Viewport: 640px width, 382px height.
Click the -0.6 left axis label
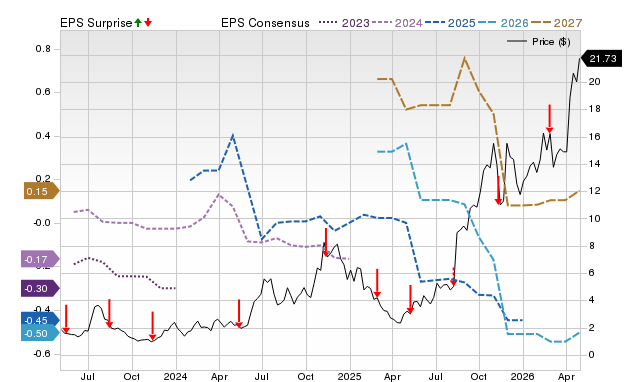pyautogui.click(x=42, y=354)
